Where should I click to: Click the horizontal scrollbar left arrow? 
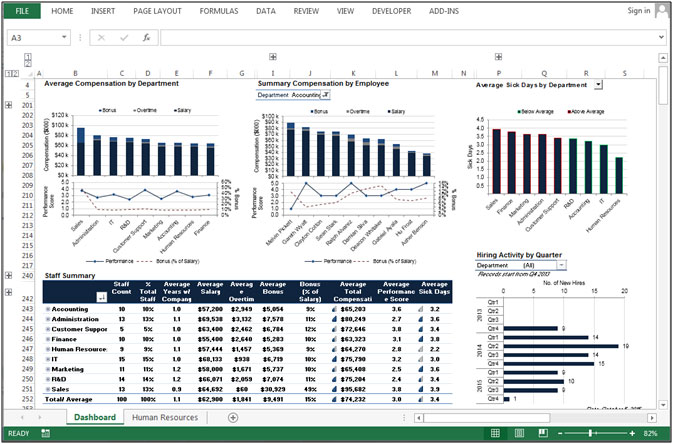click(x=419, y=417)
